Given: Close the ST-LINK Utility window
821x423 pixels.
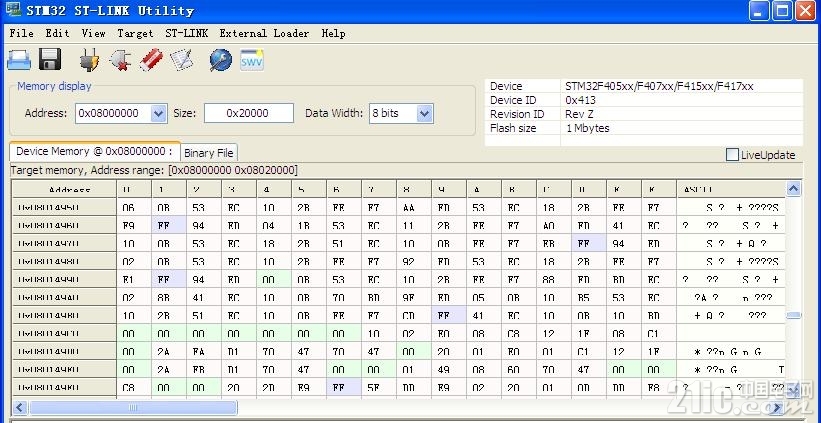Looking at the screenshot, I should pos(806,10).
